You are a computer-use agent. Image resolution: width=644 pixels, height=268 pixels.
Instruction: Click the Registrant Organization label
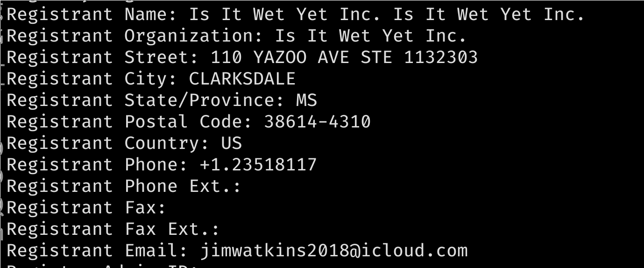coord(135,36)
